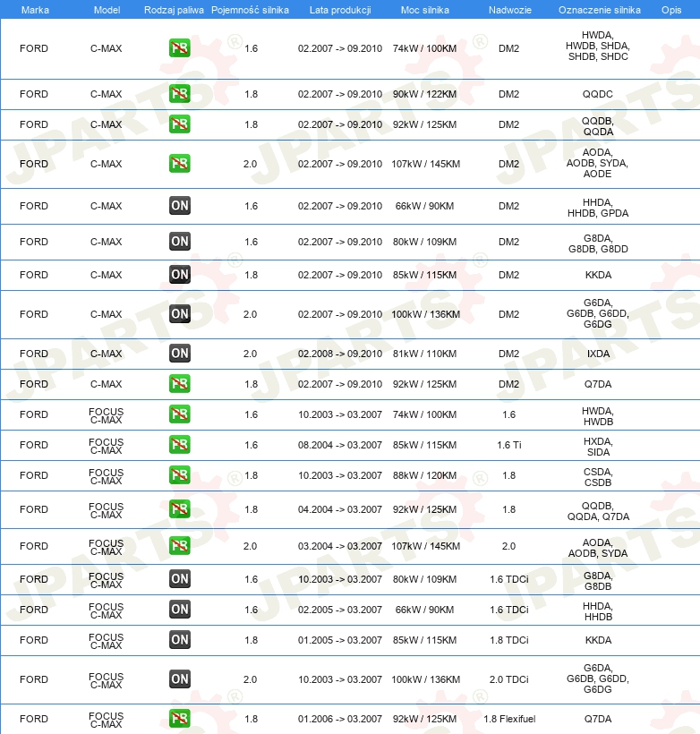Image resolution: width=700 pixels, height=734 pixels.
Task: Click the Moc silnika column header
Action: (424, 10)
